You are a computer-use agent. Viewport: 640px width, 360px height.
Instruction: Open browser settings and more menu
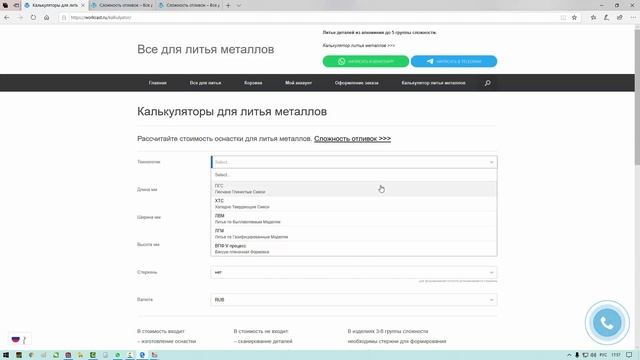633,18
